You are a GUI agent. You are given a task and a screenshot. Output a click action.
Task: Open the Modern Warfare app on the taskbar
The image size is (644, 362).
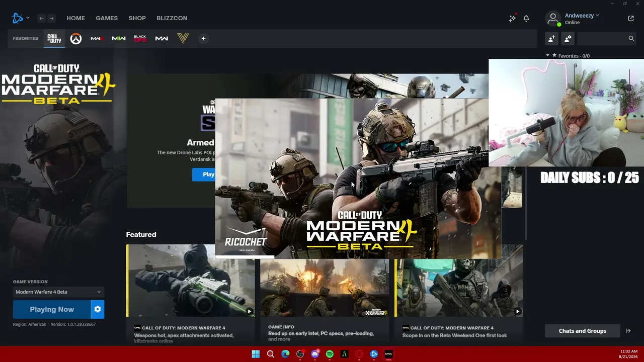[x=388, y=354]
